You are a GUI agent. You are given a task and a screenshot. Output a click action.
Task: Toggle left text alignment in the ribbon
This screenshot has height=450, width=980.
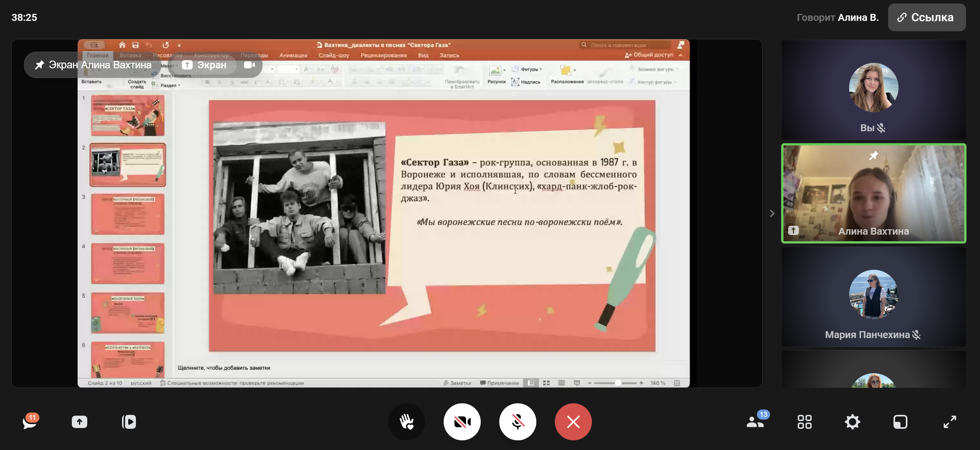354,82
